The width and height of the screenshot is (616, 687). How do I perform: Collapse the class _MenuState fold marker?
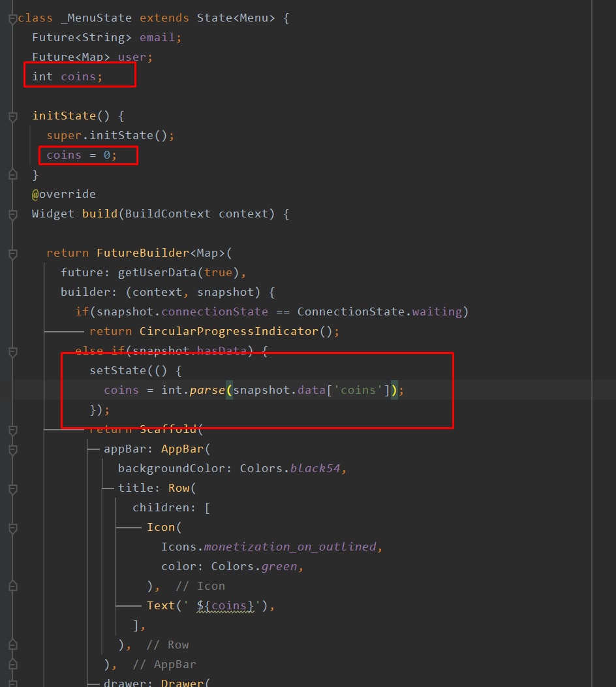pos(12,18)
